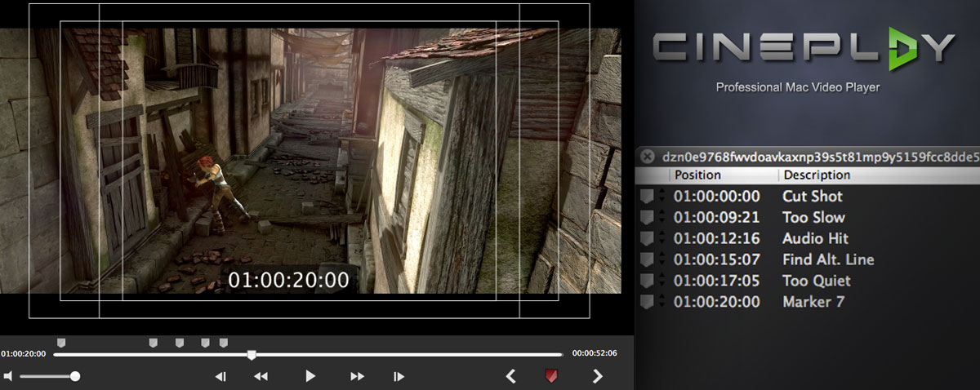Click the fast-forward double-arrow button
980x390 pixels.
pos(358,376)
